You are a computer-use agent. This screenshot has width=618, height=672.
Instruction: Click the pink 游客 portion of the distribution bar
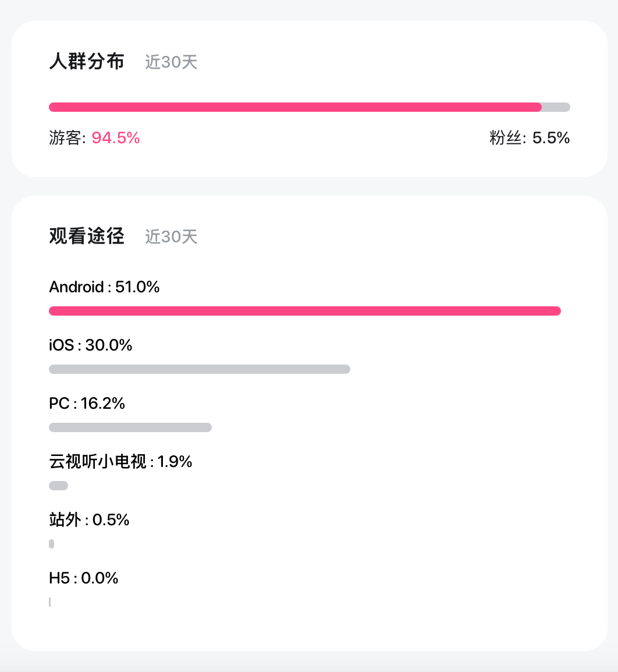(x=295, y=107)
